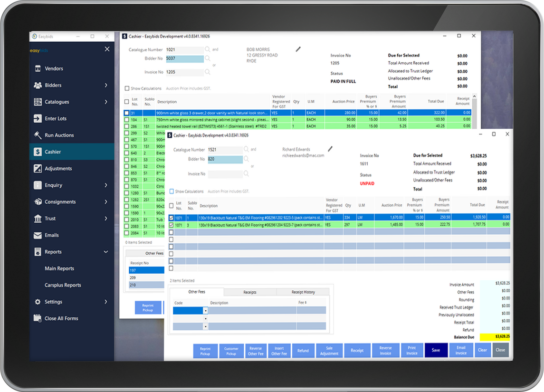Click Bidder No field containing 820
Image resolution: width=544 pixels, height=392 pixels.
[x=225, y=159]
